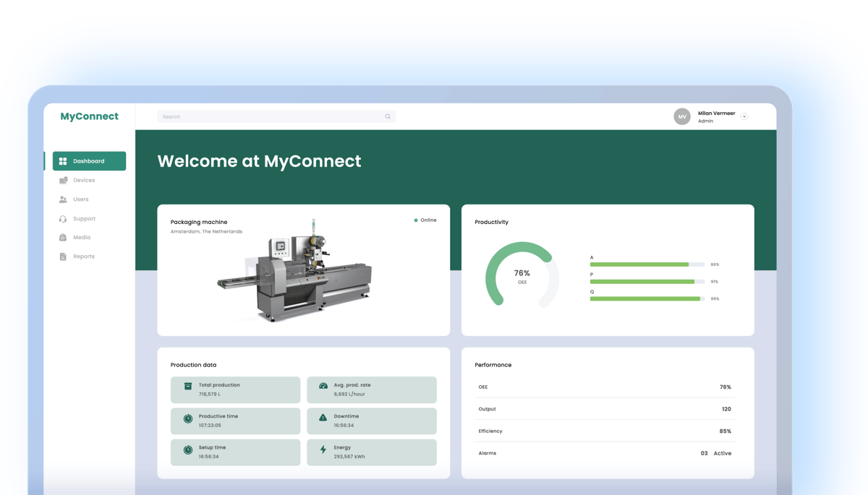Click the Media icon in sidebar
Image resolution: width=868 pixels, height=495 pixels.
[63, 238]
